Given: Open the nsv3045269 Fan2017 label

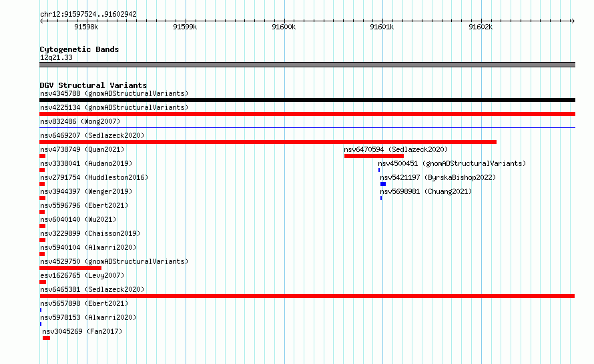Looking at the screenshot, I should coord(82,331).
